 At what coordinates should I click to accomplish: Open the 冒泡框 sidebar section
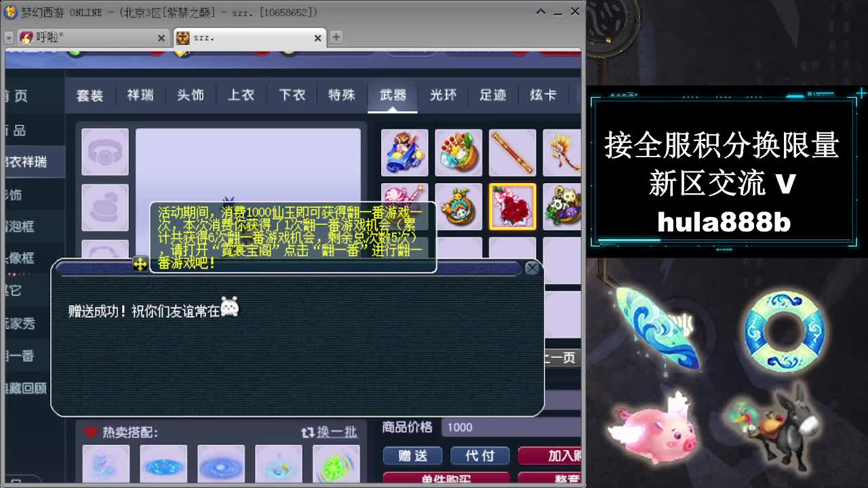20,226
